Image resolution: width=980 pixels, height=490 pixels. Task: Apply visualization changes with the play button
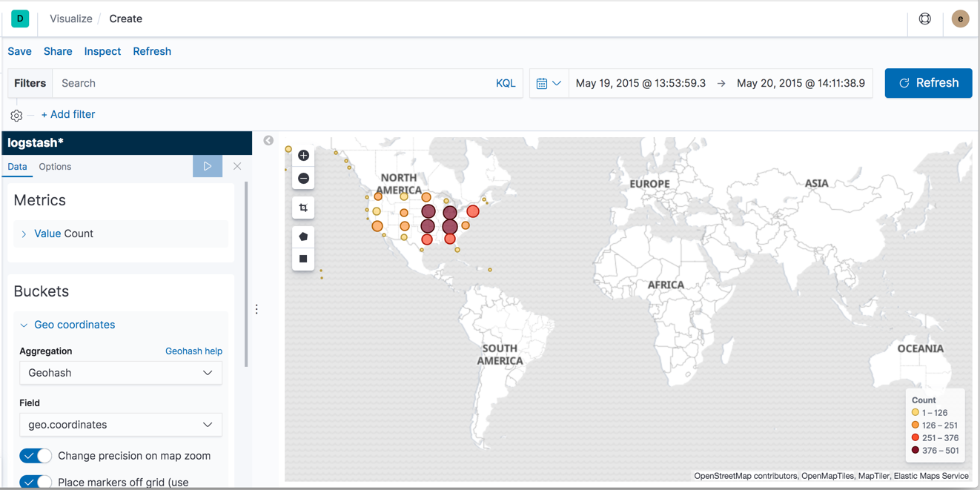pyautogui.click(x=208, y=166)
